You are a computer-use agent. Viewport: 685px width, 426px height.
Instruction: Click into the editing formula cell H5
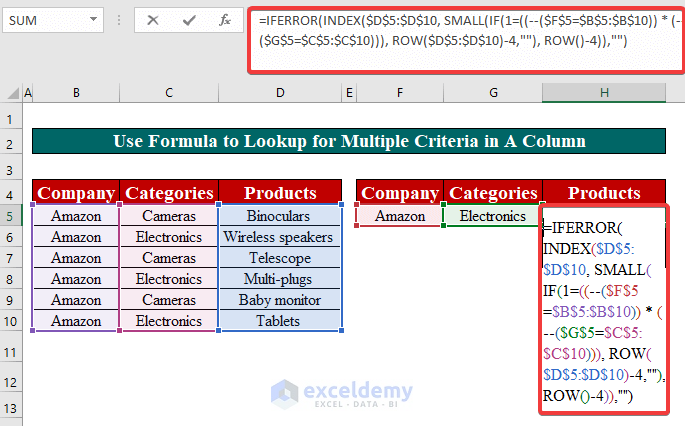point(604,309)
